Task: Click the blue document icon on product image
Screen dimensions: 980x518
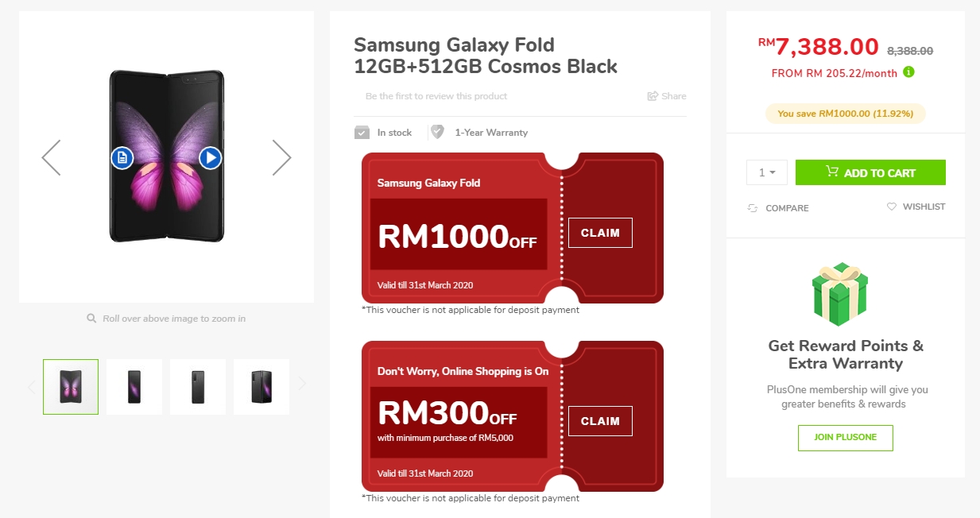Action: tap(122, 158)
